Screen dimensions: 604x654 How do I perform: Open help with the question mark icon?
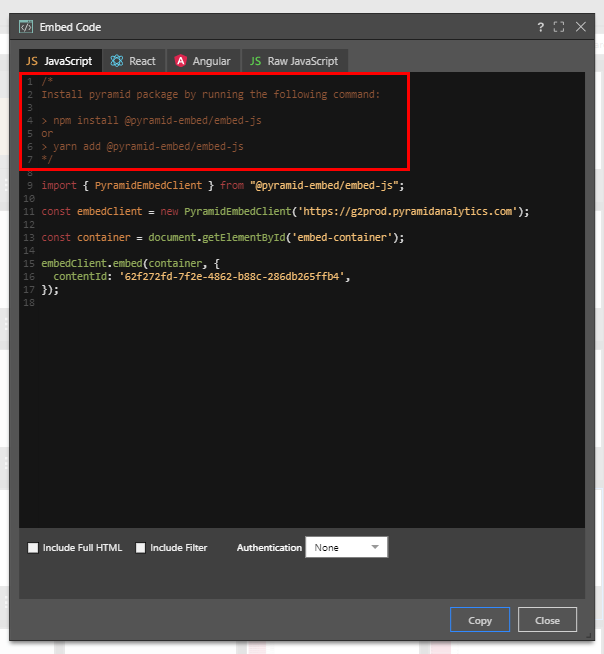tap(541, 27)
